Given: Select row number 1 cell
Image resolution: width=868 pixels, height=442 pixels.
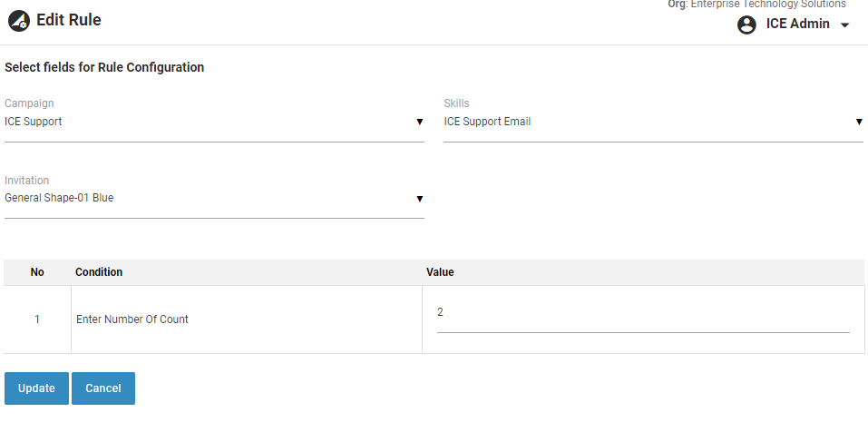Looking at the screenshot, I should 37,319.
